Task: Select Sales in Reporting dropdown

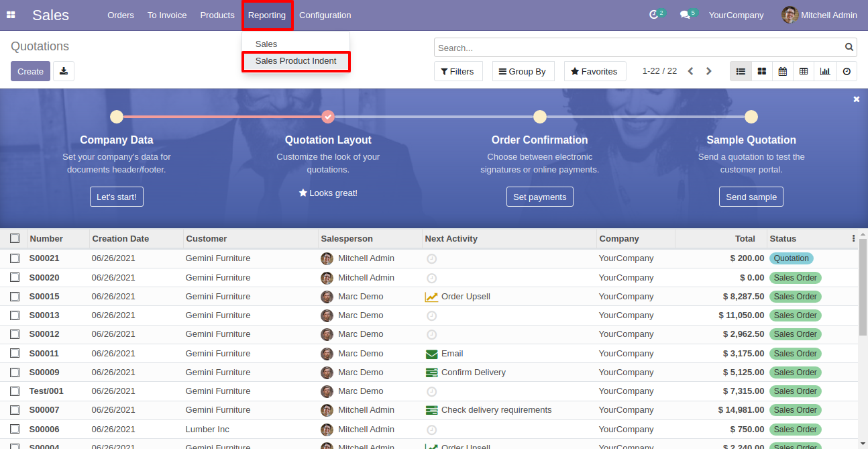Action: point(296,44)
